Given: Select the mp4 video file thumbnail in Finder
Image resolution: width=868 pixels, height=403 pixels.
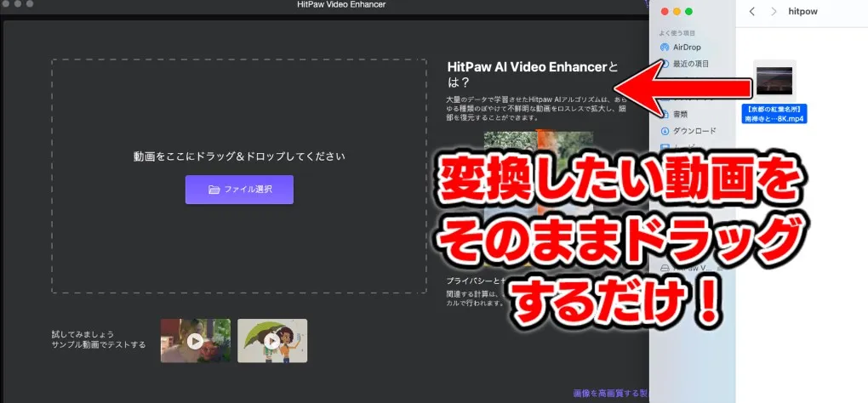Looking at the screenshot, I should click(774, 81).
